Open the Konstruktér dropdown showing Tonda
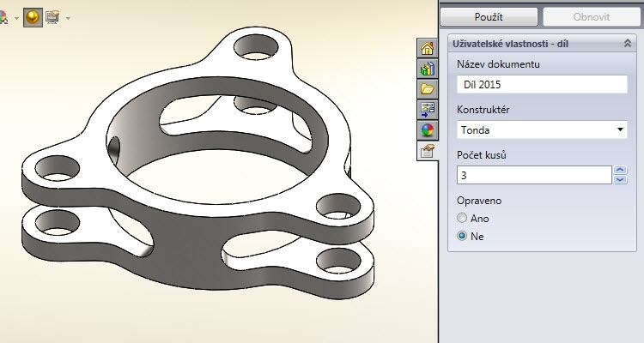Viewport: 644px width, 343px height. tap(542, 130)
